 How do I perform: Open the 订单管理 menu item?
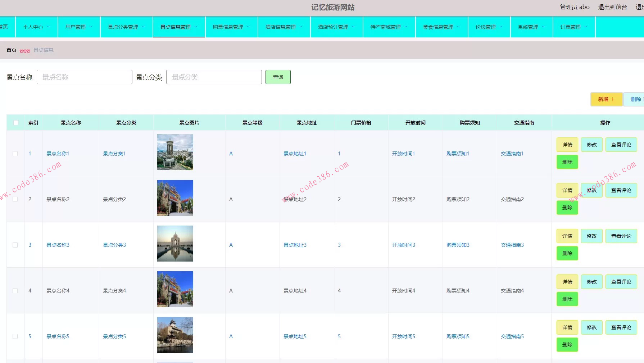[574, 27]
